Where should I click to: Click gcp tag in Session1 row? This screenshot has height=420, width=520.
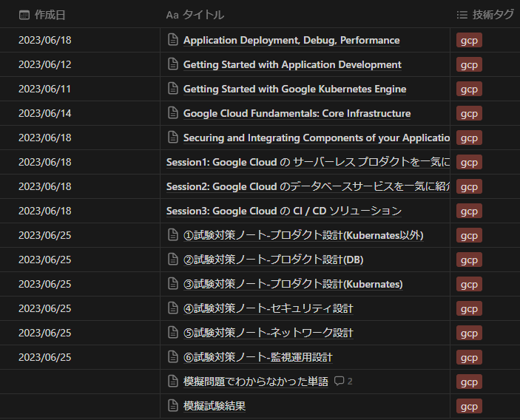click(x=469, y=162)
